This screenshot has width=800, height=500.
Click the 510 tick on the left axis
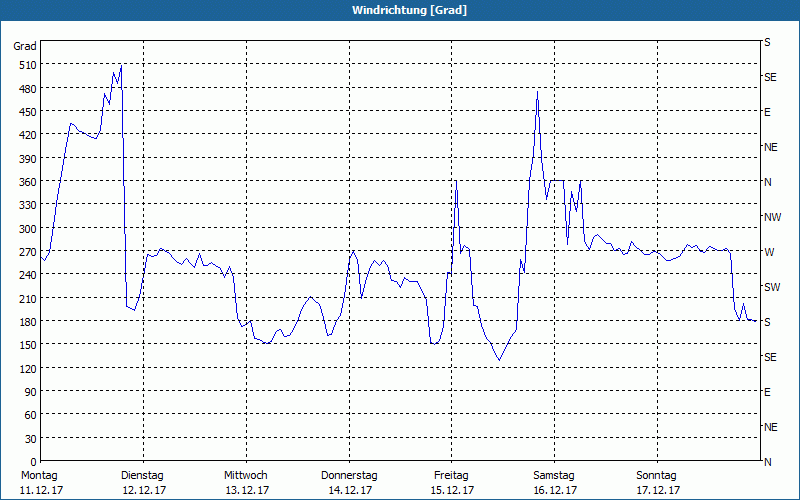click(x=26, y=65)
